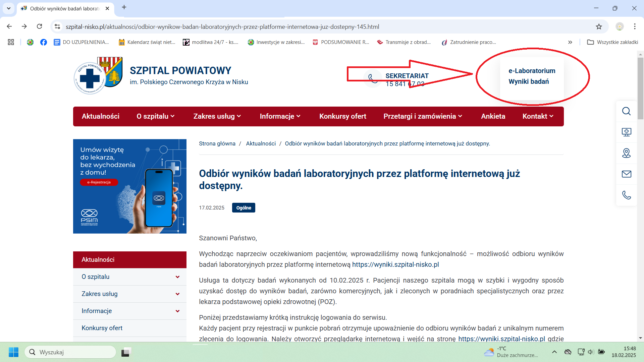This screenshot has height=362, width=644.
Task: Open Chrome three-dot menu
Action: pos(635,26)
